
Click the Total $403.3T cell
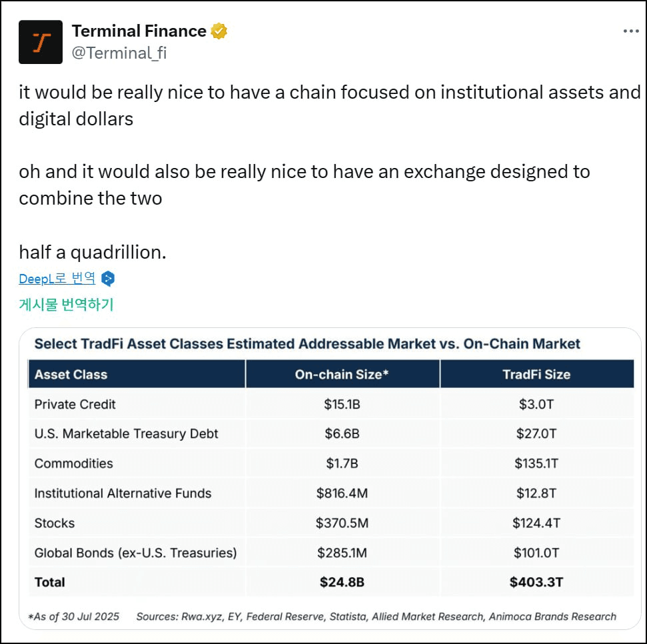pos(536,582)
